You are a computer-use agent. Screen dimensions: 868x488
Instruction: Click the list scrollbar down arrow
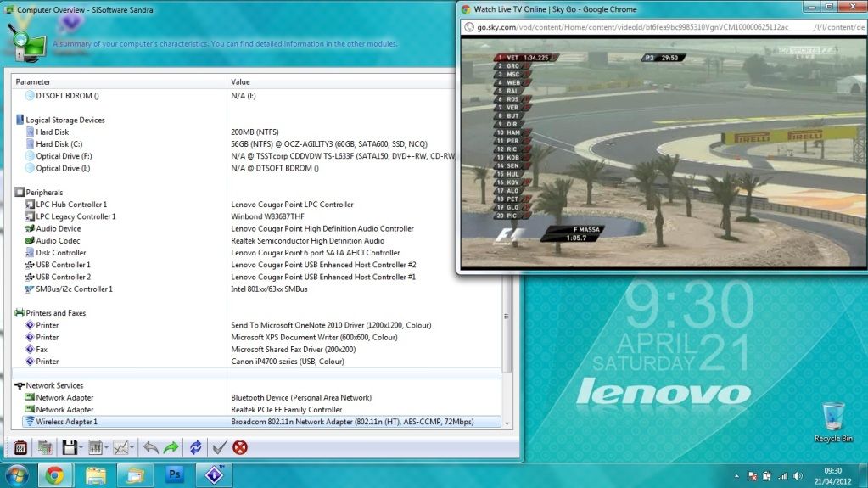pos(507,423)
